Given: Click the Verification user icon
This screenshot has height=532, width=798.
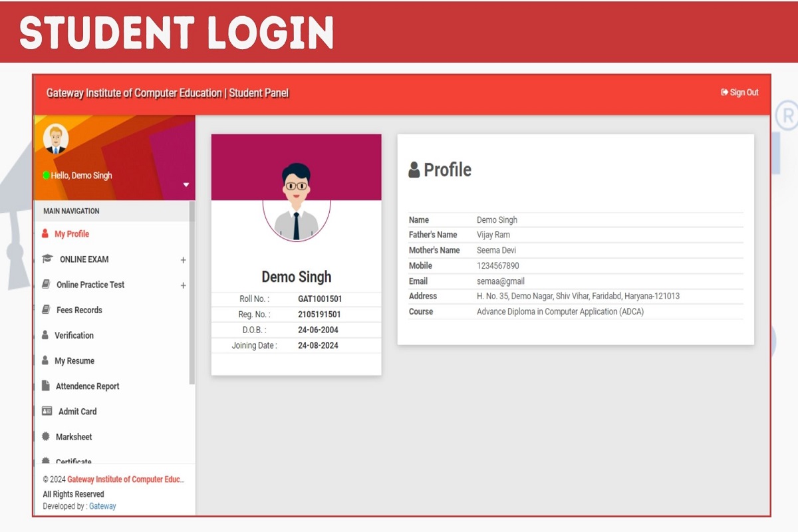Looking at the screenshot, I should 45,335.
